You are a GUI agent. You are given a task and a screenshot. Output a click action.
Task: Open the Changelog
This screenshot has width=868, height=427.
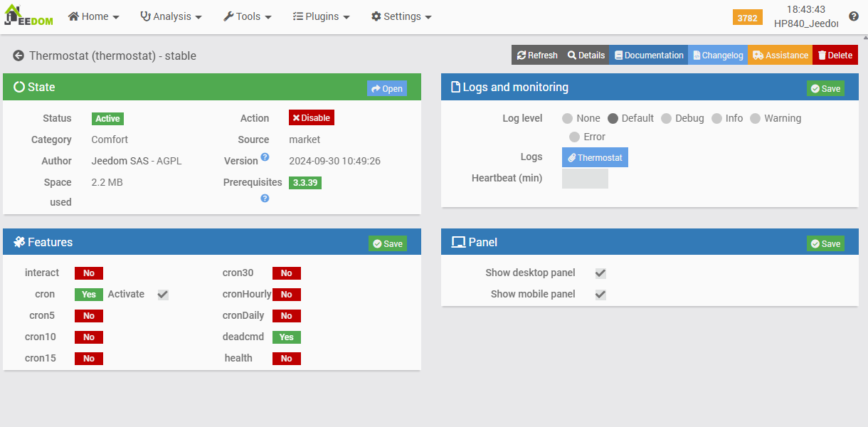[718, 56]
